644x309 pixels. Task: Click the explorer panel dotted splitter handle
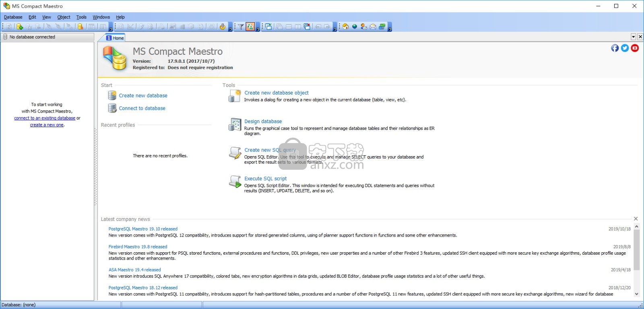pos(96,167)
